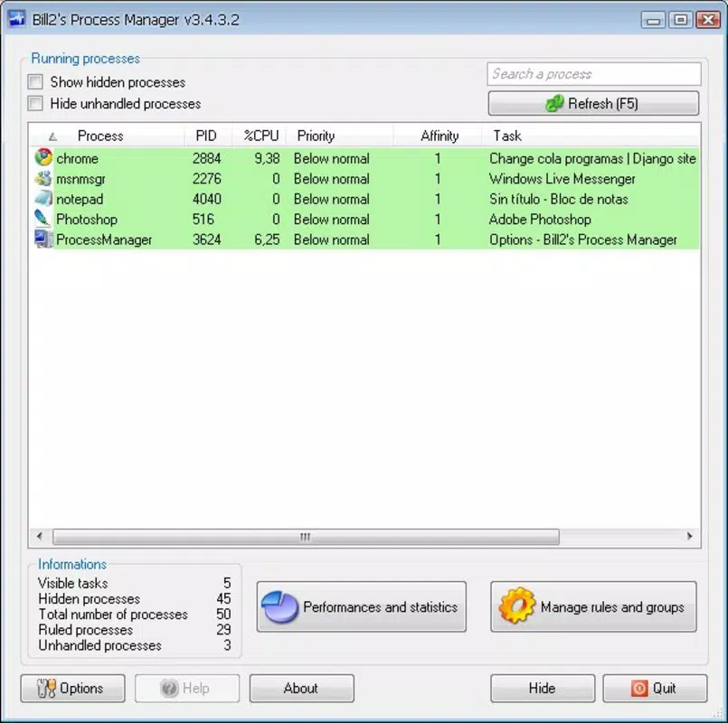
Task: Click the app icon in title bar
Action: [17, 19]
